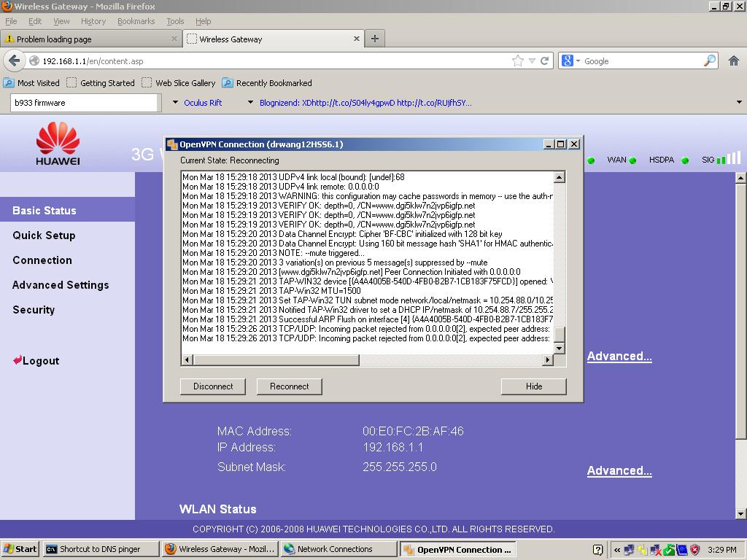Click the blue monitor tray icon
The width and height of the screenshot is (747, 560).
coord(682,550)
